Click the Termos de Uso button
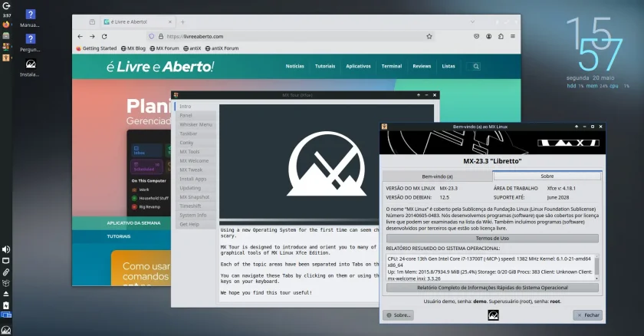The height and width of the screenshot is (336, 644). [x=492, y=239]
